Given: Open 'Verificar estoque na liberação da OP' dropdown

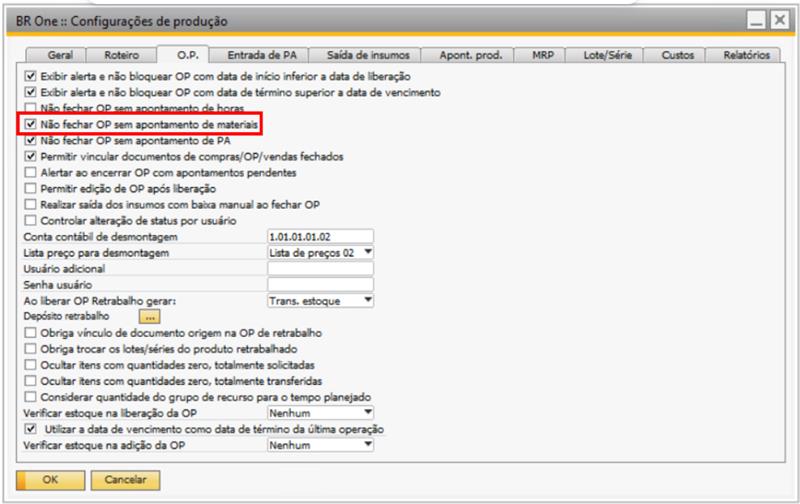Looking at the screenshot, I should 367,412.
